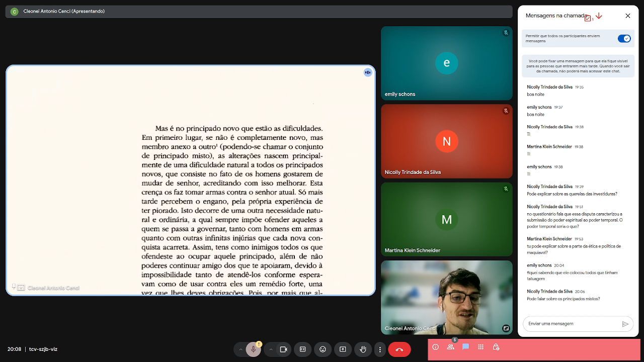Open more options three-dot menu
644x362 pixels.
(380, 349)
